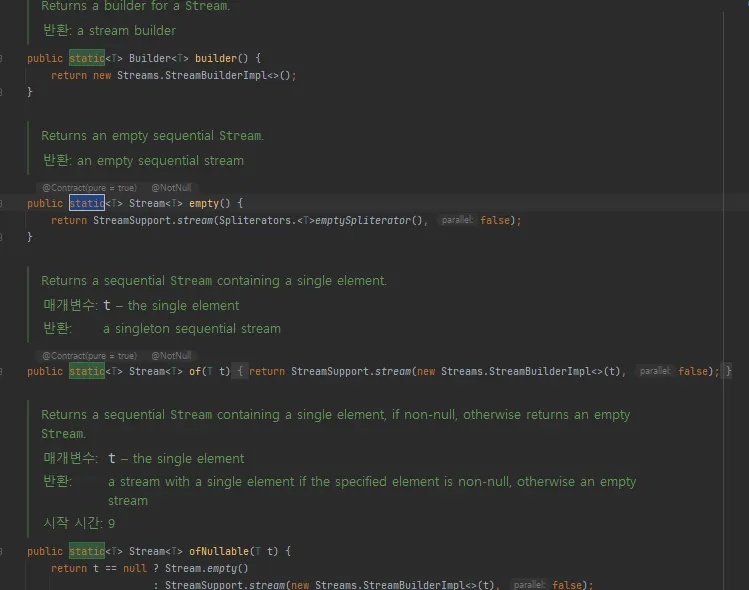Click the emptySpliterator method call
Image resolution: width=749 pixels, height=590 pixels.
[363, 220]
